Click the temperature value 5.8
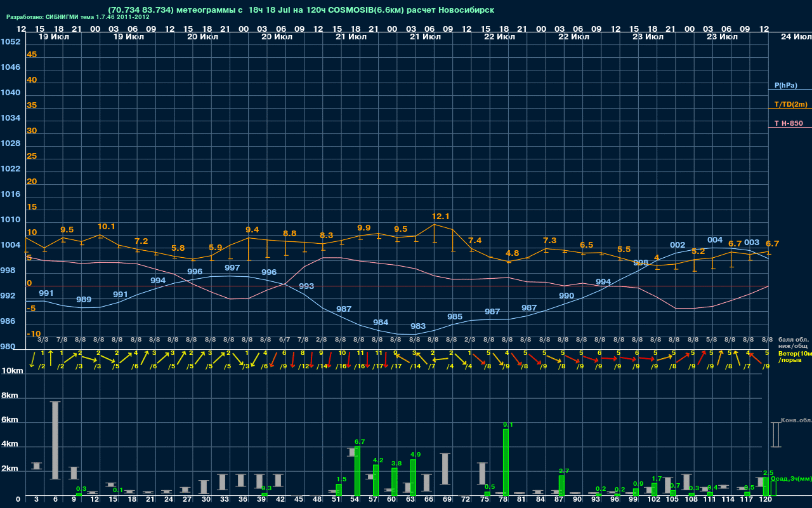Screen dimensions: 812x508 point(178,248)
